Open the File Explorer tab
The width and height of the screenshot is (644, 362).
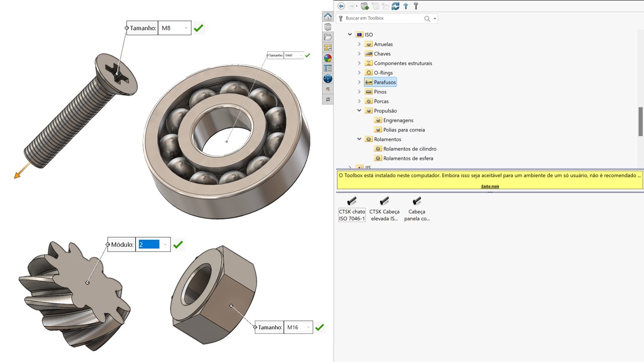tap(328, 37)
